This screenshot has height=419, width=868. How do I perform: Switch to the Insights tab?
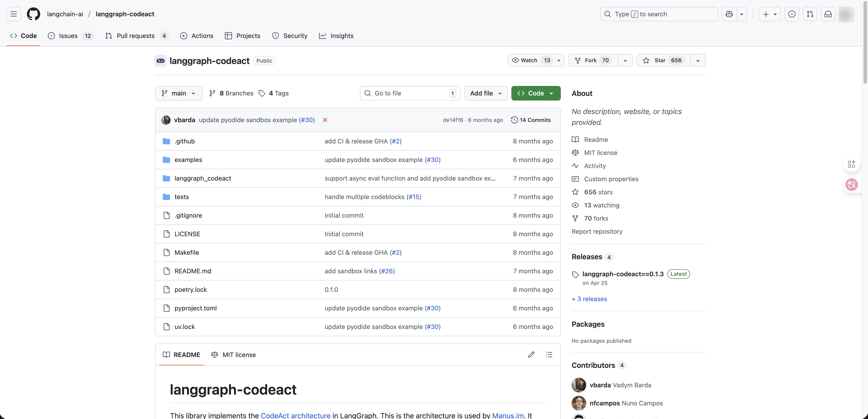click(x=336, y=36)
